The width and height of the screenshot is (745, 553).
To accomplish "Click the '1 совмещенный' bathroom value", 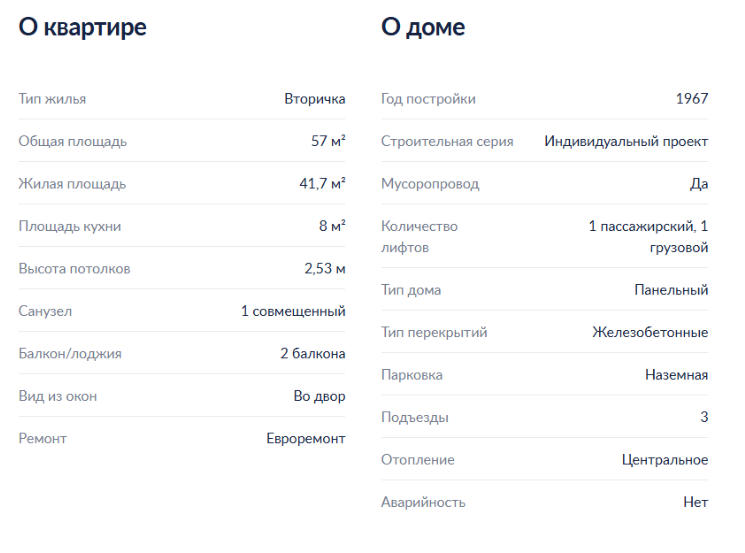I will point(293,311).
